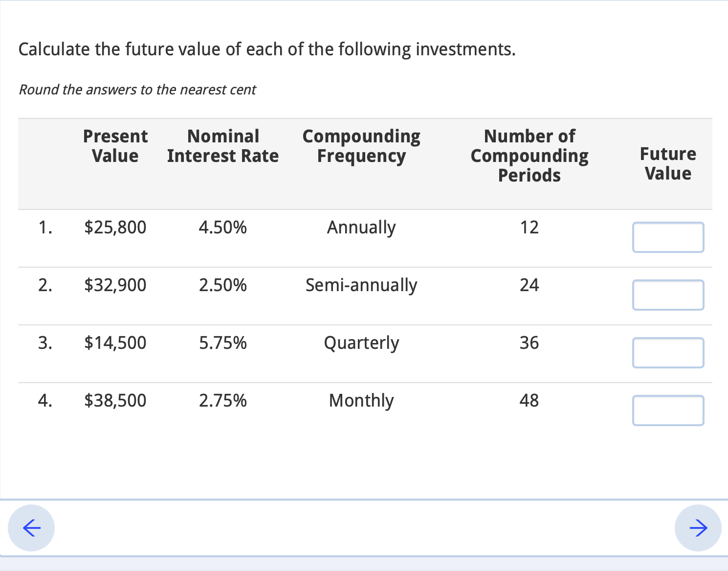
Task: Click the $14,500 present value cell
Action: tap(115, 343)
